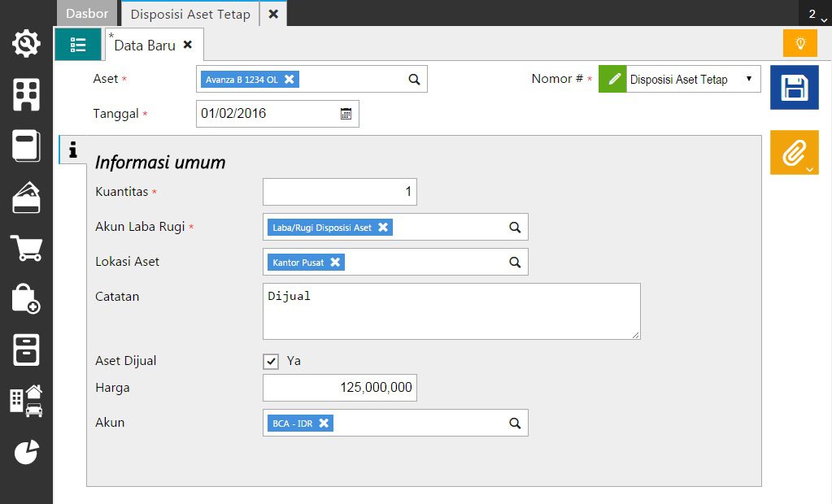
Task: Open the fixed assets building-and-car sidebar icon
Action: (26, 401)
